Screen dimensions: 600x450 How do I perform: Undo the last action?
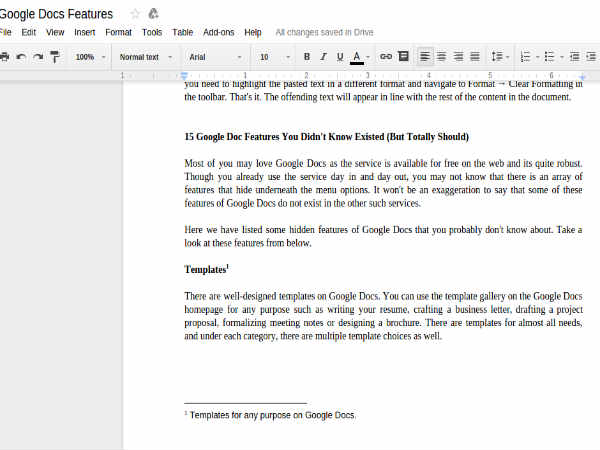[21, 57]
